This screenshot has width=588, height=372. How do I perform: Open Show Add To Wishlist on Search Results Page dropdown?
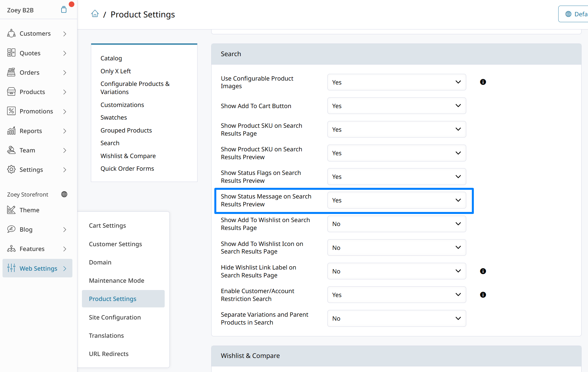tap(397, 224)
